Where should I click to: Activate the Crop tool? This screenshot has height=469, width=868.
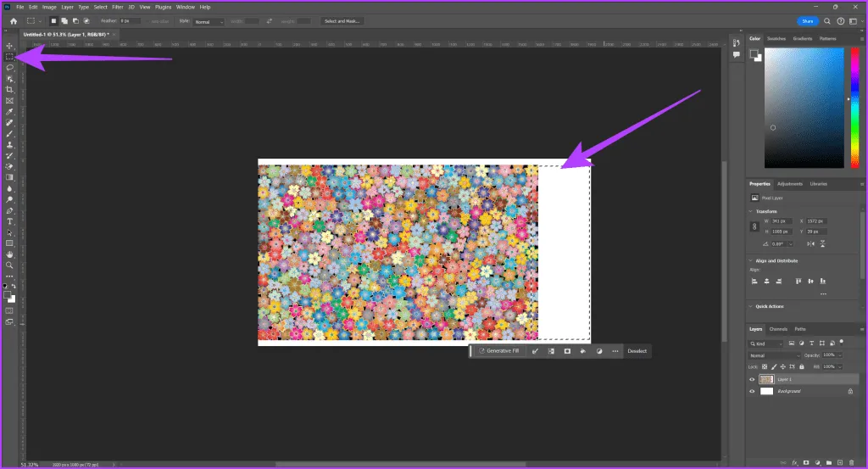(10, 89)
